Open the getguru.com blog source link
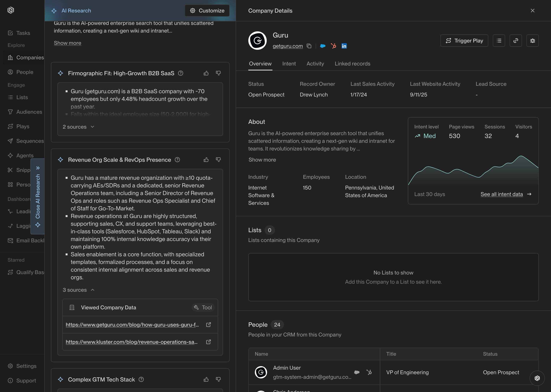Viewport: 551px width, 392px height. point(132,325)
